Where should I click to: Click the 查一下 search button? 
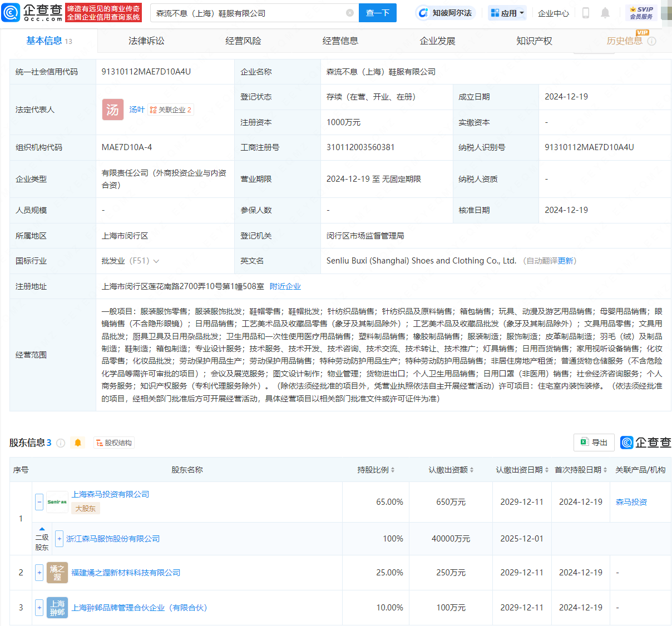[x=378, y=13]
